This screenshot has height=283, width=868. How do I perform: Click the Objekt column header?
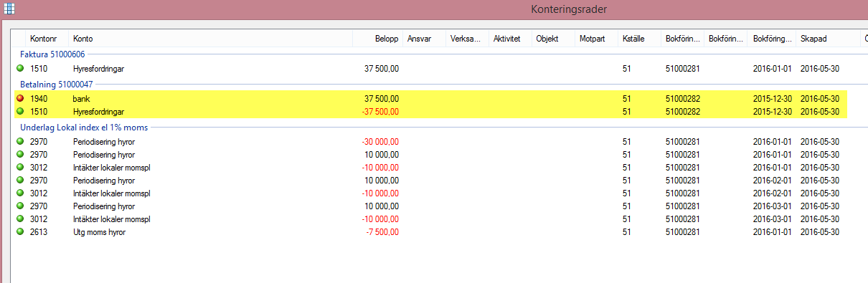[554, 39]
